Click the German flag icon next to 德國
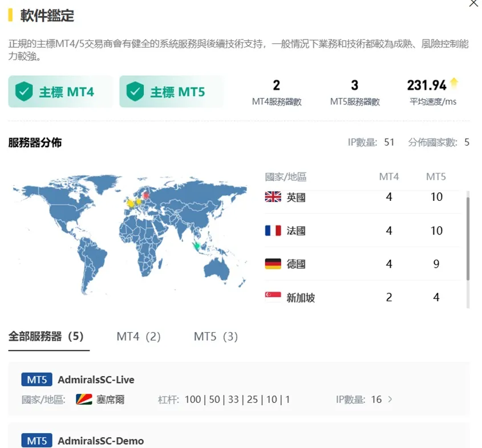The height and width of the screenshot is (448, 482). click(x=273, y=264)
